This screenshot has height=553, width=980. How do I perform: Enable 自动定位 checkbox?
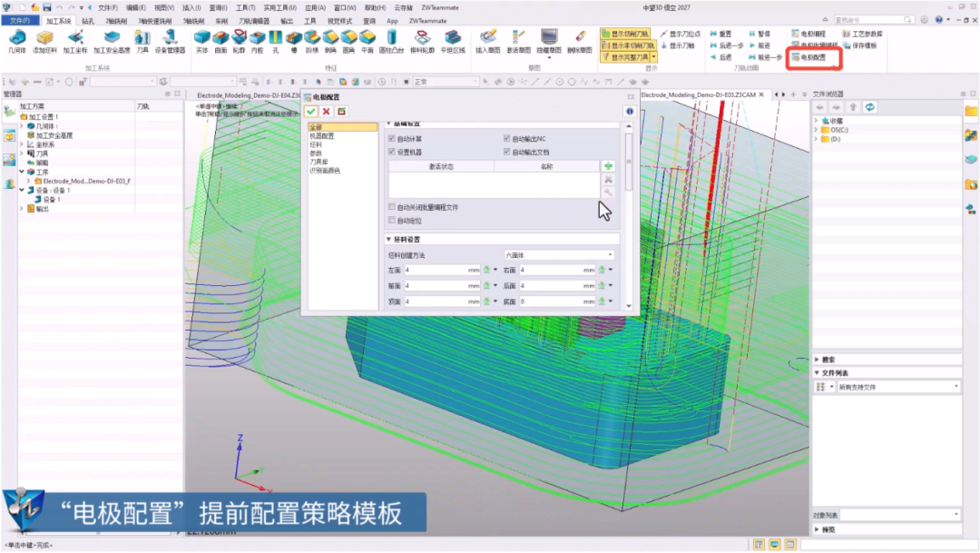pyautogui.click(x=392, y=220)
